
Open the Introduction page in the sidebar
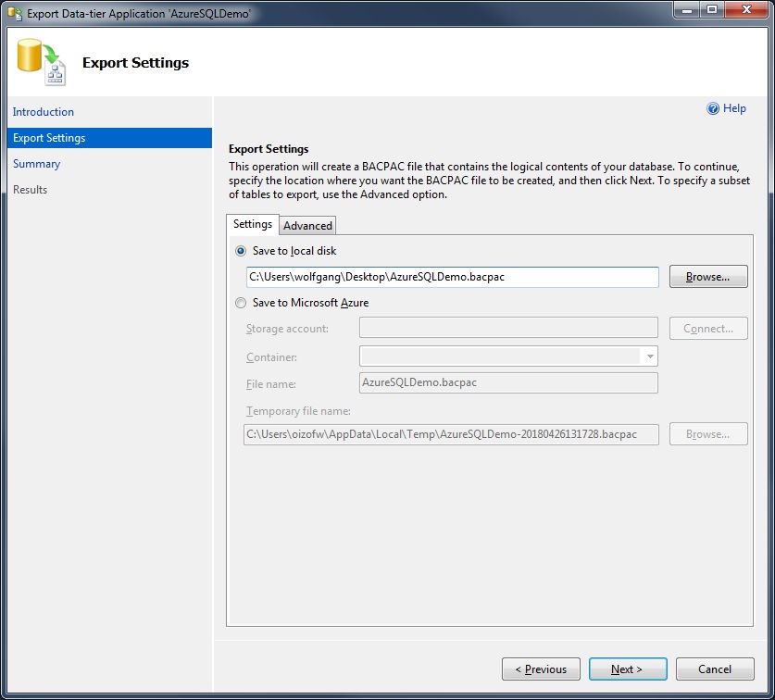point(41,112)
